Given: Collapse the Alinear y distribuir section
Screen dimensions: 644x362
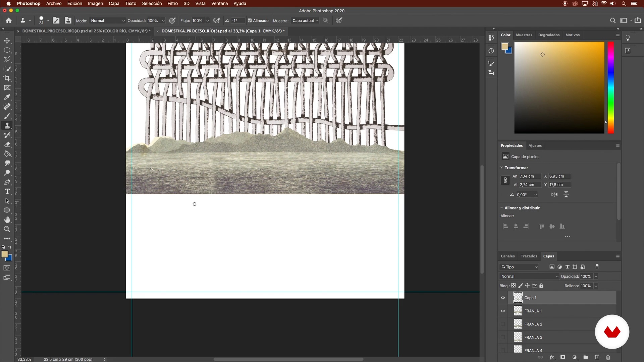Looking at the screenshot, I should pos(502,207).
